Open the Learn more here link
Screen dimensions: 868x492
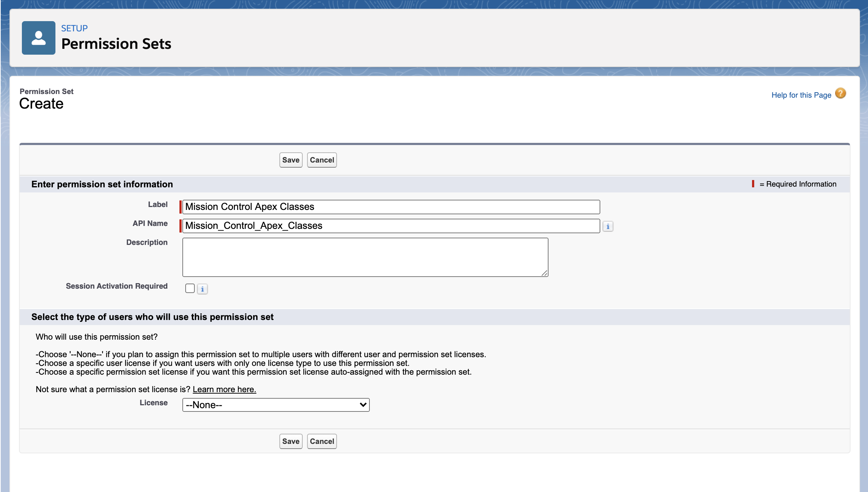[224, 389]
